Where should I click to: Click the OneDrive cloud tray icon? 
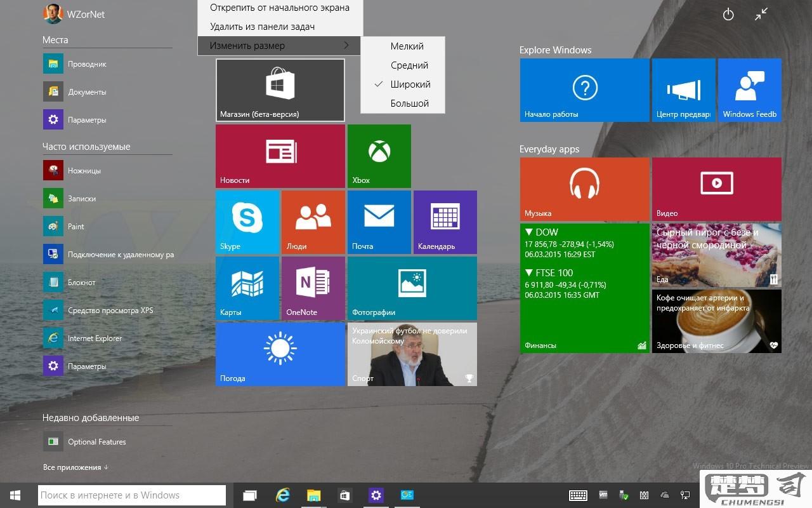click(665, 495)
